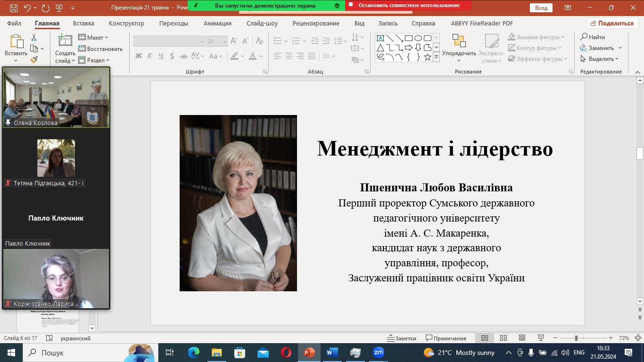Image resolution: width=644 pixels, height=362 pixels.
Task: Open Zoom app from the taskbar
Action: 378,353
